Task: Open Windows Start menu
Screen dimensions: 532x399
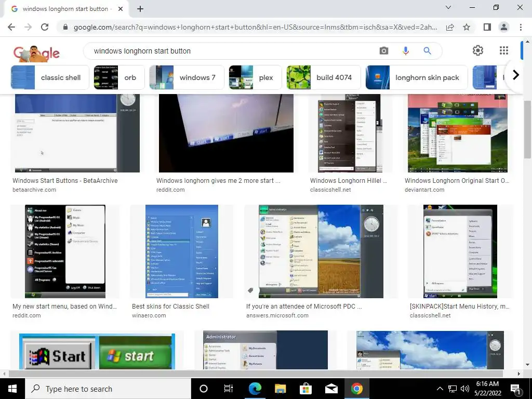Action: tap(12, 389)
